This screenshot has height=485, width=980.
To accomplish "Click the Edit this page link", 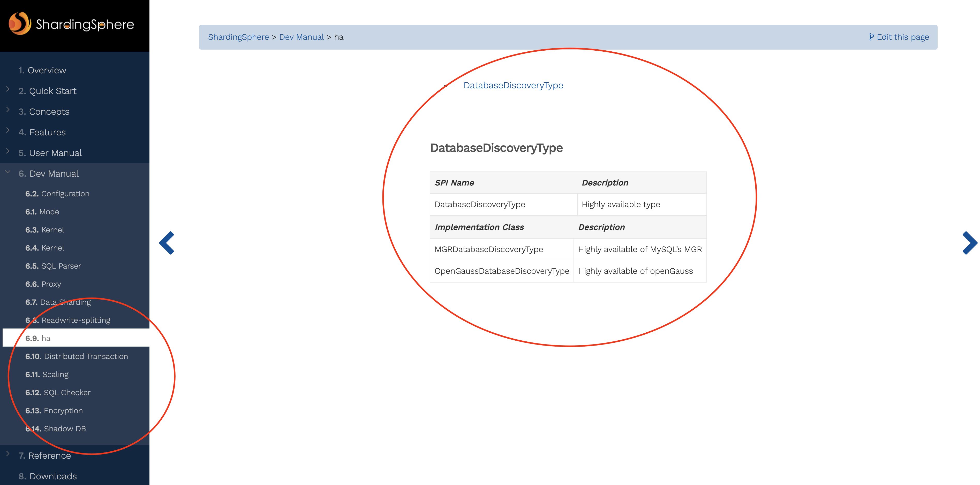I will coord(899,37).
